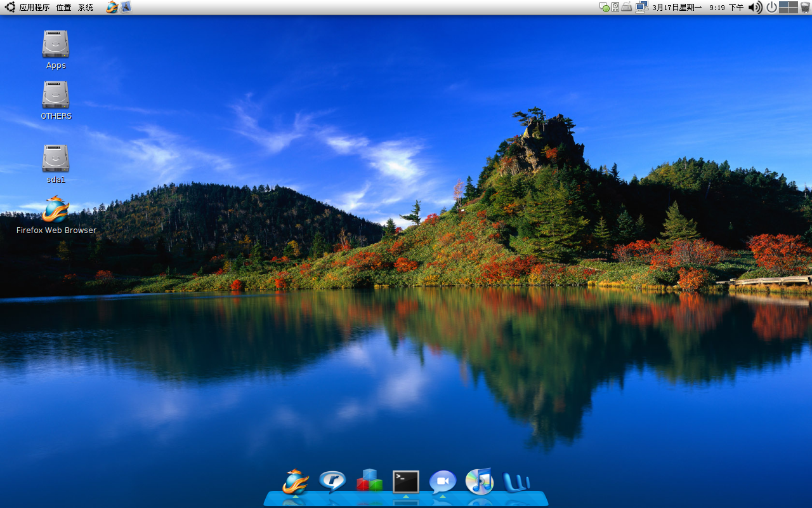The image size is (812, 508).
Task: Launch Firefox from the bottom dock
Action: click(x=296, y=482)
